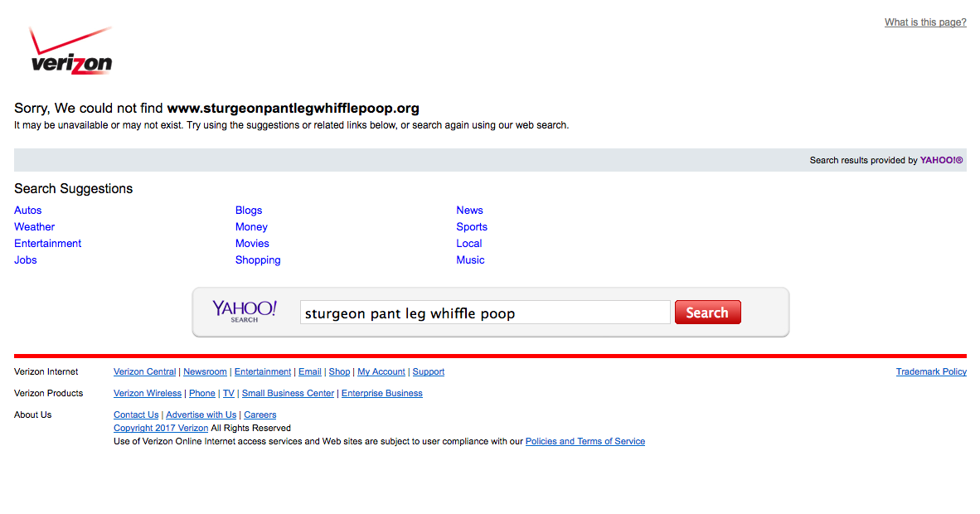
Task: Select the Music search suggestion
Action: [x=470, y=260]
